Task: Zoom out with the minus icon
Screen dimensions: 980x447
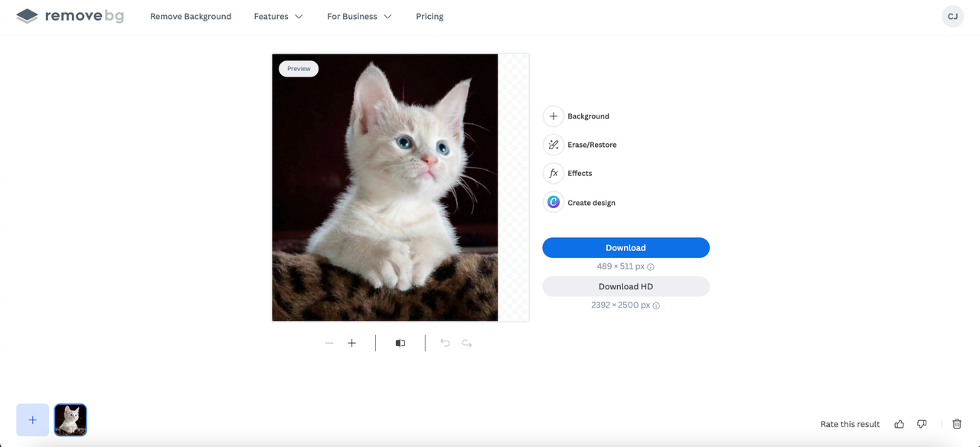Action: tap(329, 343)
